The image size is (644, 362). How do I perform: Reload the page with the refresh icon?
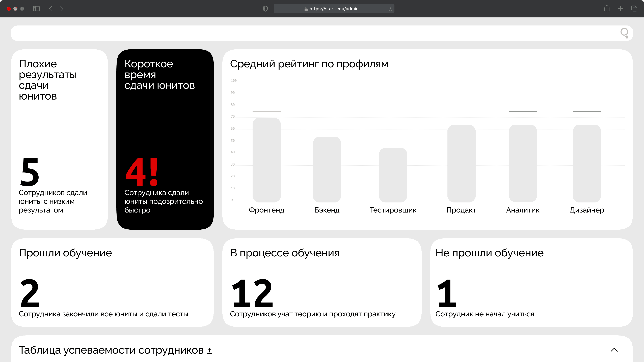pyautogui.click(x=390, y=9)
